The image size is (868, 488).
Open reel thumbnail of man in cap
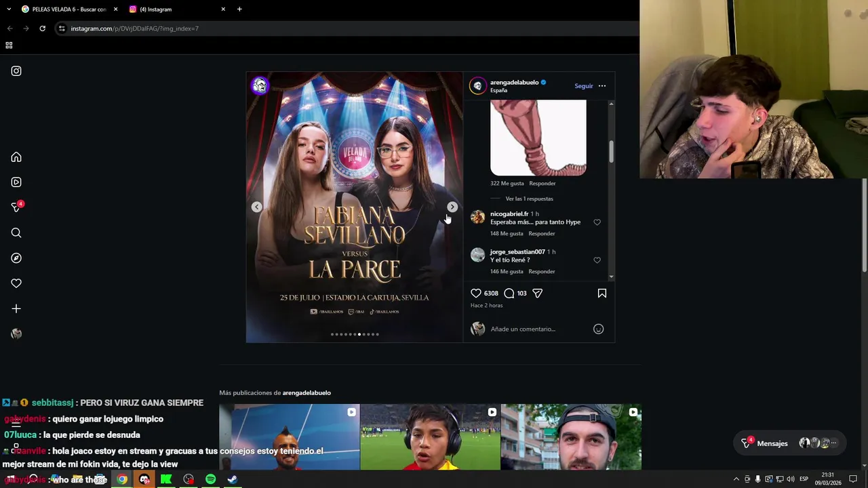pos(571,437)
